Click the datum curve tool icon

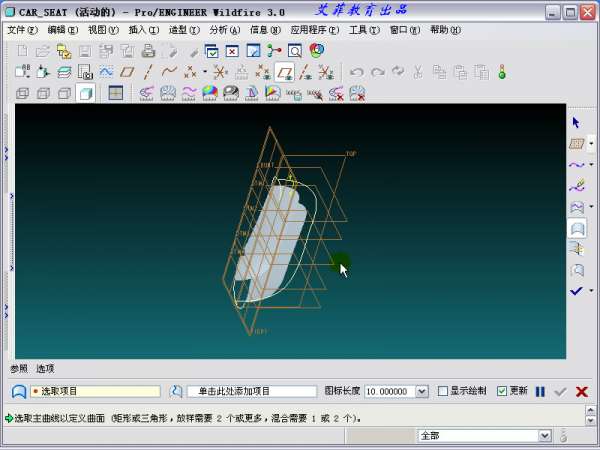tap(169, 71)
